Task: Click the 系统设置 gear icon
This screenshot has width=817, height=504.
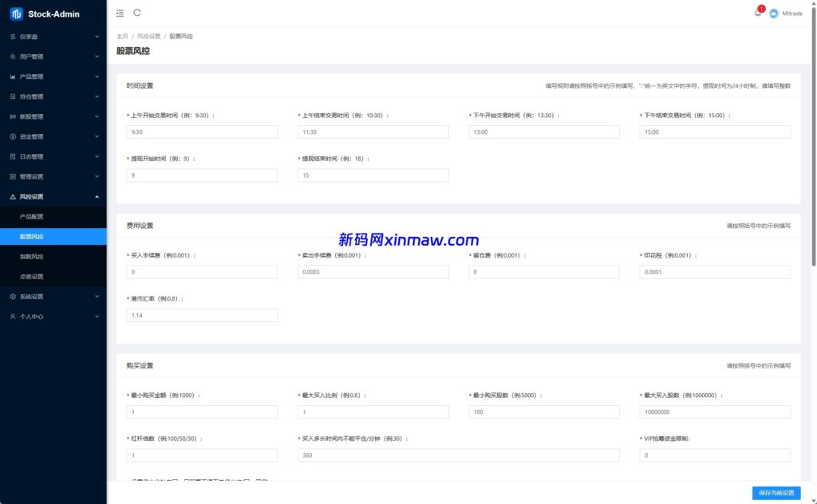Action: point(13,297)
